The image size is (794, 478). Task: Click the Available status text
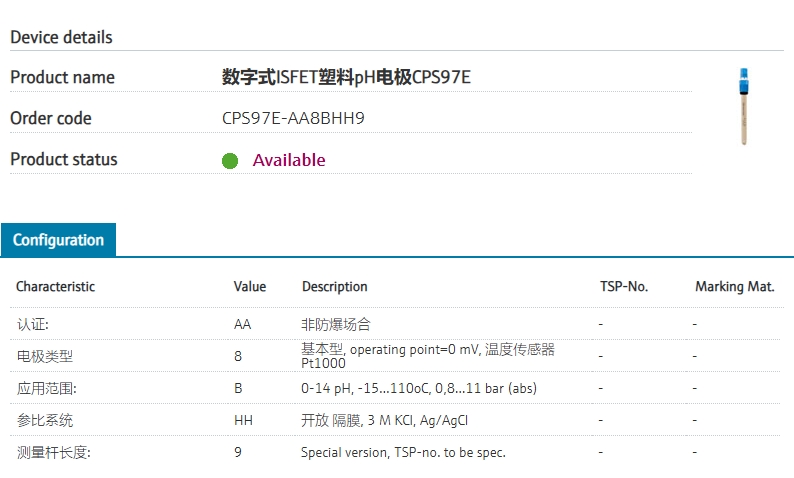[289, 160]
